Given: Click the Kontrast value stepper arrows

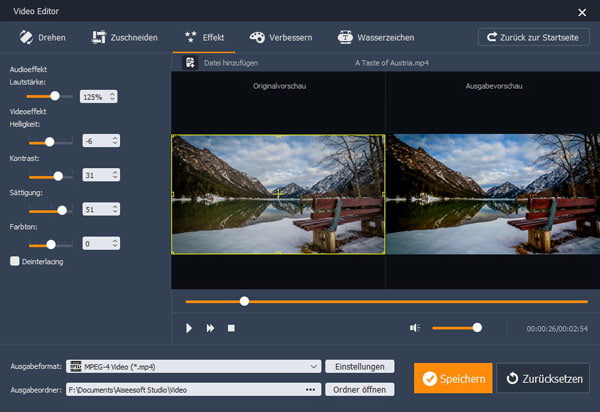Looking at the screenshot, I should [116, 175].
